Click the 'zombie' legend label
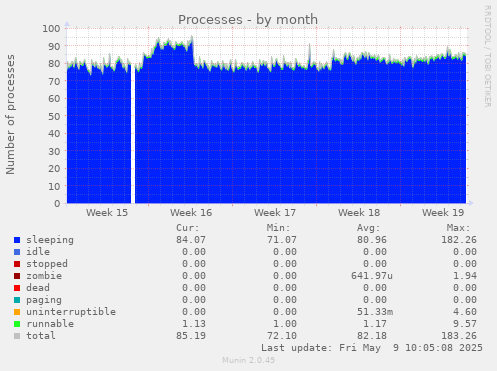Screen dimensions: 497x371 [44, 276]
